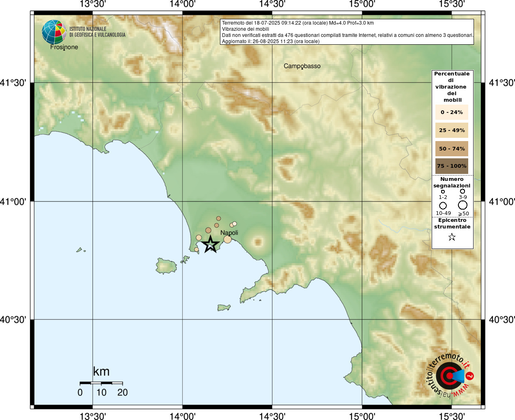The height and width of the screenshot is (420, 515).
Task: Click the star symbol in the legend
Action: point(452,237)
